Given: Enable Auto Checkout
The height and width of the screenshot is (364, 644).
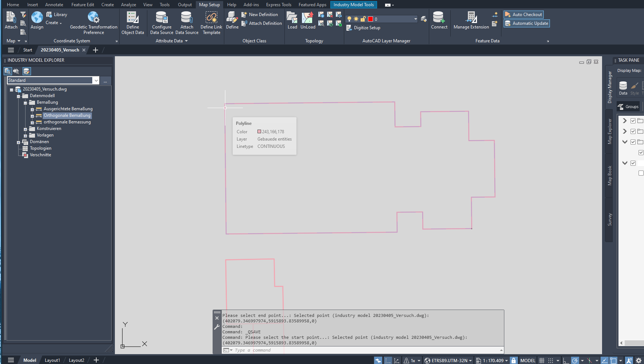Looking at the screenshot, I should [x=523, y=15].
